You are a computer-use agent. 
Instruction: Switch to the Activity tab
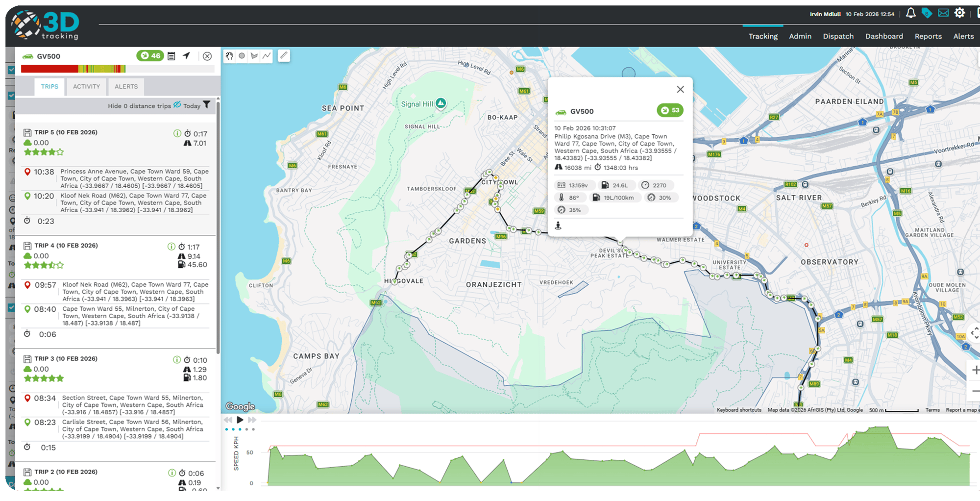(x=86, y=87)
